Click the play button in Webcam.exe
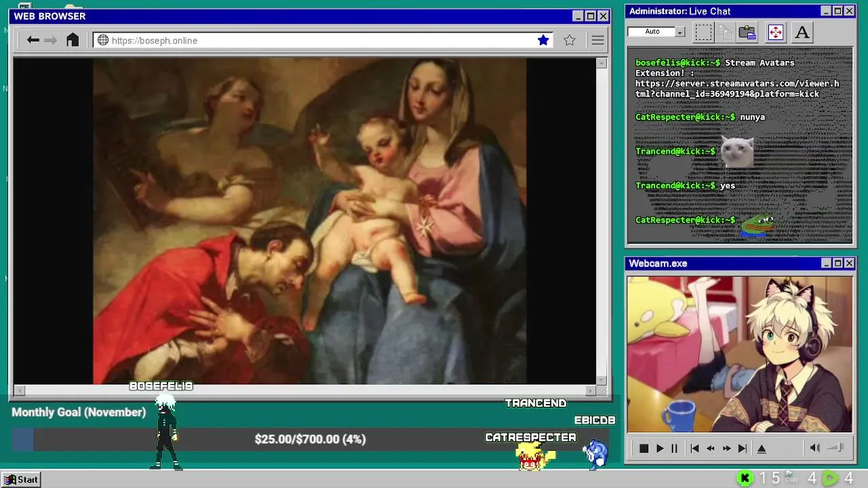 pyautogui.click(x=660, y=448)
